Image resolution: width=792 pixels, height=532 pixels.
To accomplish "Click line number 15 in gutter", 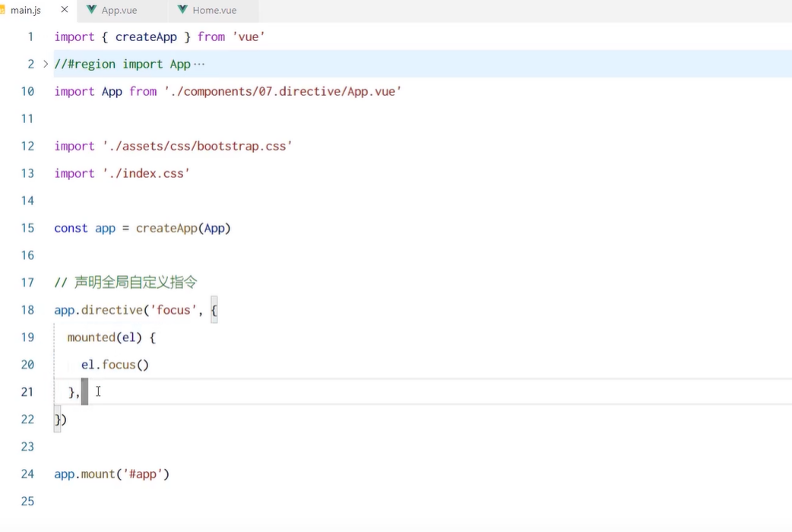I will click(x=27, y=228).
